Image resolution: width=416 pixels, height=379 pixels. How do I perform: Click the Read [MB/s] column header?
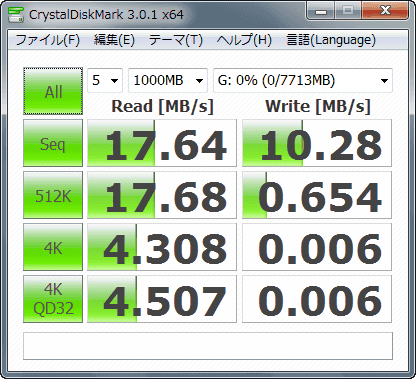162,107
